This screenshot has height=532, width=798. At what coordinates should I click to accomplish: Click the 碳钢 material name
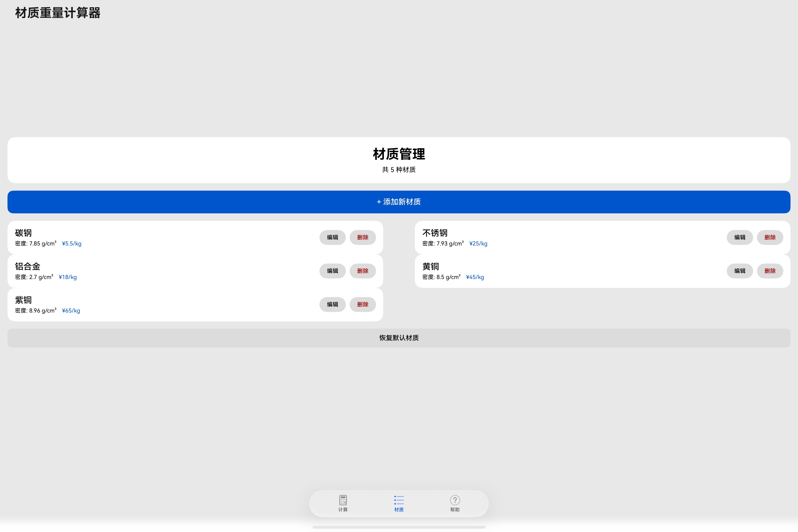pos(23,233)
